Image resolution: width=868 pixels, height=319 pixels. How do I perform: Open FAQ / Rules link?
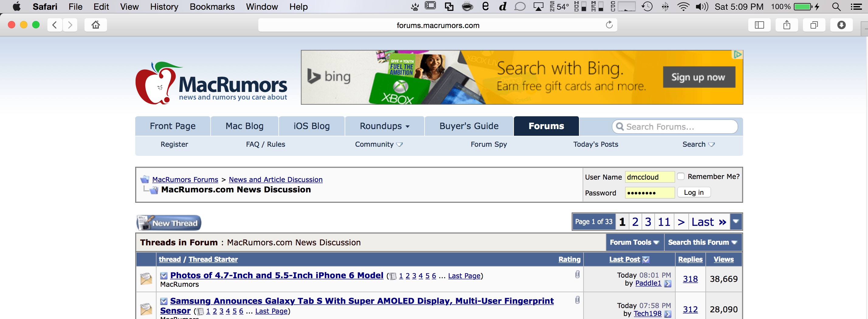click(266, 145)
